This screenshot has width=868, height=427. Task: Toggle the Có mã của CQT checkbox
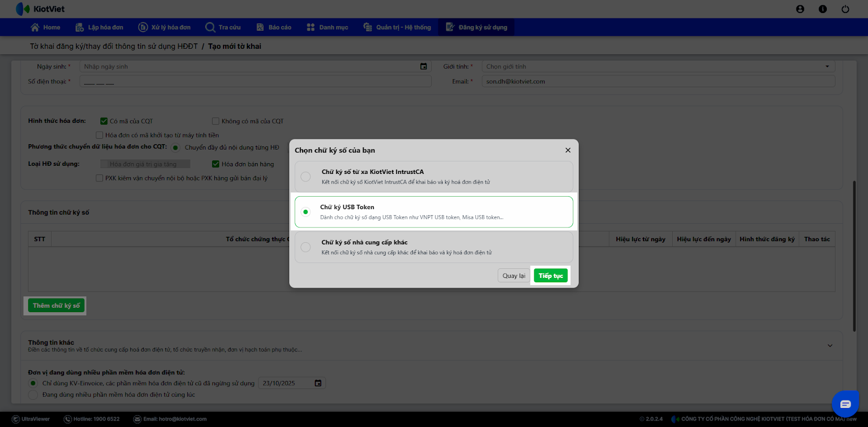(104, 121)
